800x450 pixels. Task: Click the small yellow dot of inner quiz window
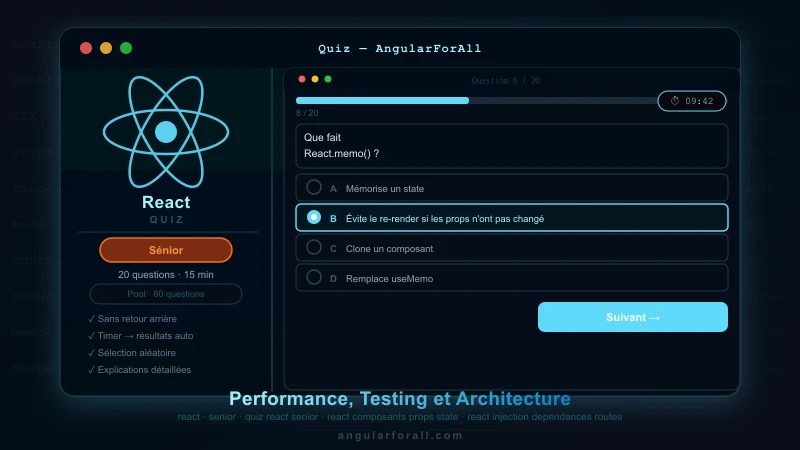pyautogui.click(x=315, y=79)
